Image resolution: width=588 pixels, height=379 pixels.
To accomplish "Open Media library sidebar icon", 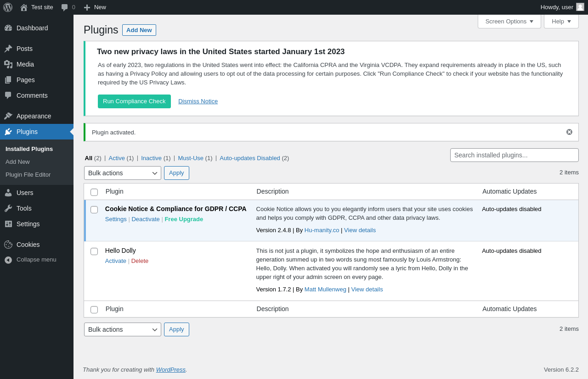I will (x=8, y=64).
